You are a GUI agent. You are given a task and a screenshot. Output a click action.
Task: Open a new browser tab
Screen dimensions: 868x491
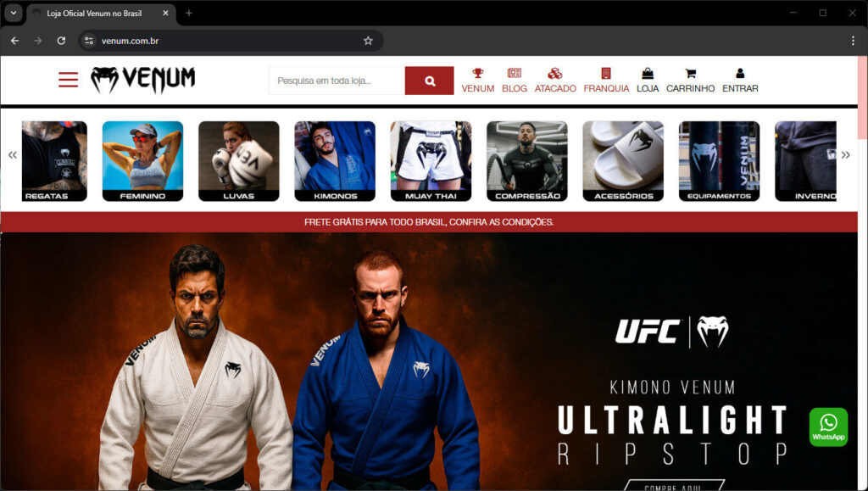[189, 13]
